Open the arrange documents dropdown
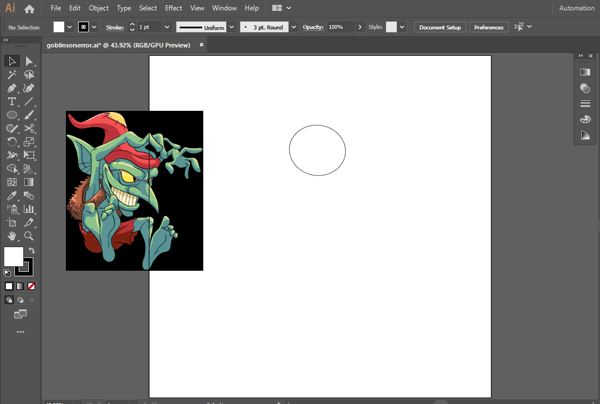Image resolution: width=600 pixels, height=404 pixels. (x=289, y=8)
